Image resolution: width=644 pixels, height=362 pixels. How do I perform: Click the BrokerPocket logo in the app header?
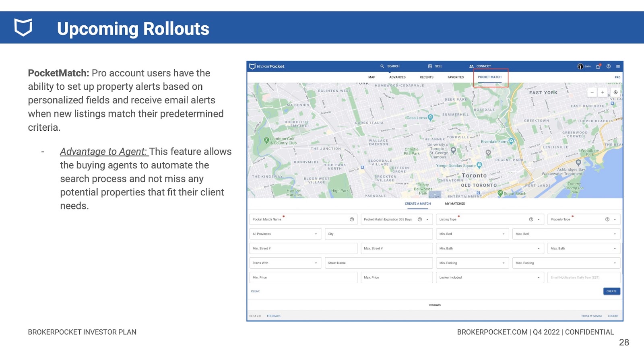click(267, 66)
